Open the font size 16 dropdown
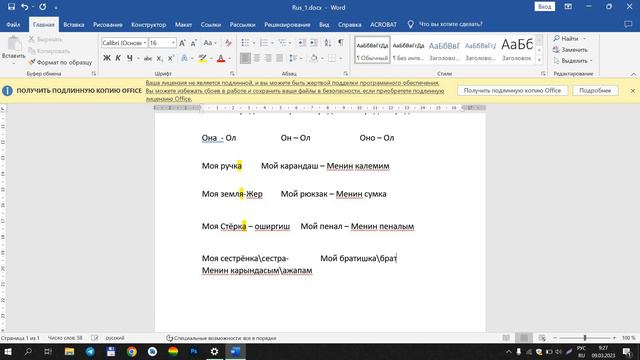The image size is (640, 360). (x=173, y=43)
